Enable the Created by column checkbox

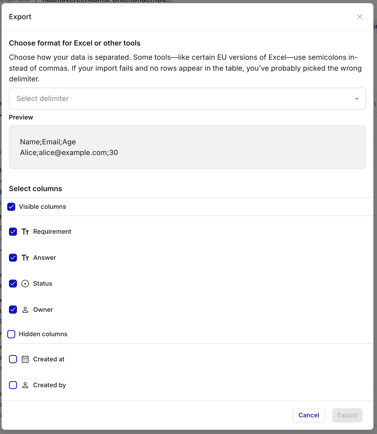[13, 385]
